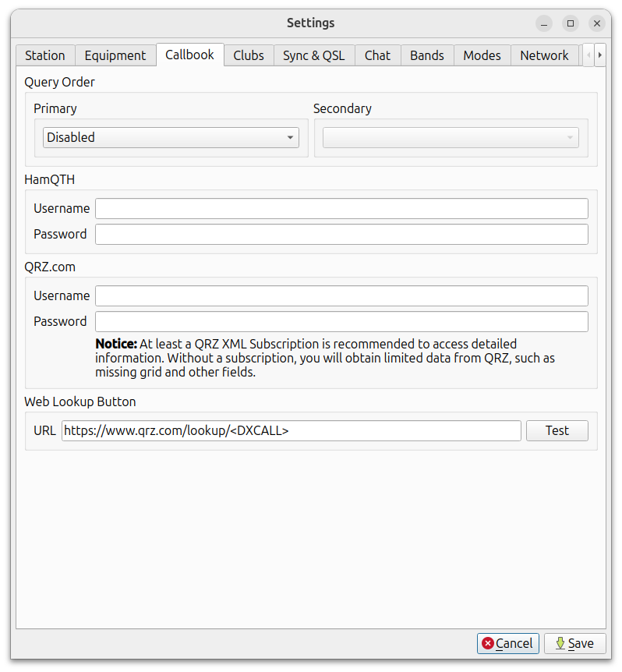Screen dimensions: 622x672
Task: Open the disabled Secondary query order dropdown
Action: (451, 138)
